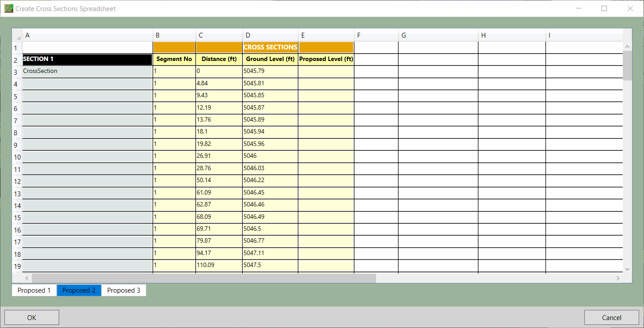This screenshot has width=644, height=328.
Task: Click the OK button
Action: (x=32, y=317)
